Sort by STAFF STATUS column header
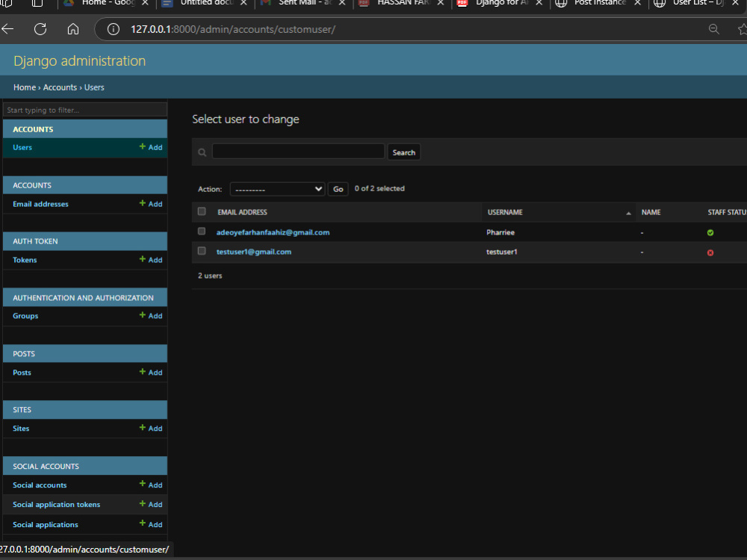The height and width of the screenshot is (560, 747). point(727,212)
